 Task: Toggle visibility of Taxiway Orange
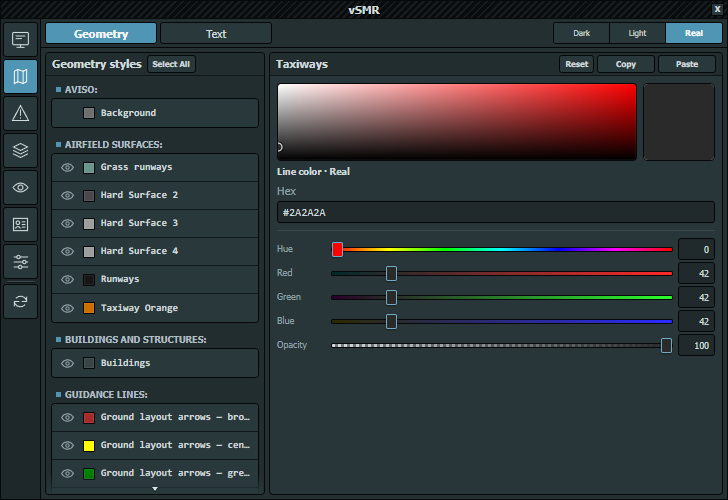67,308
